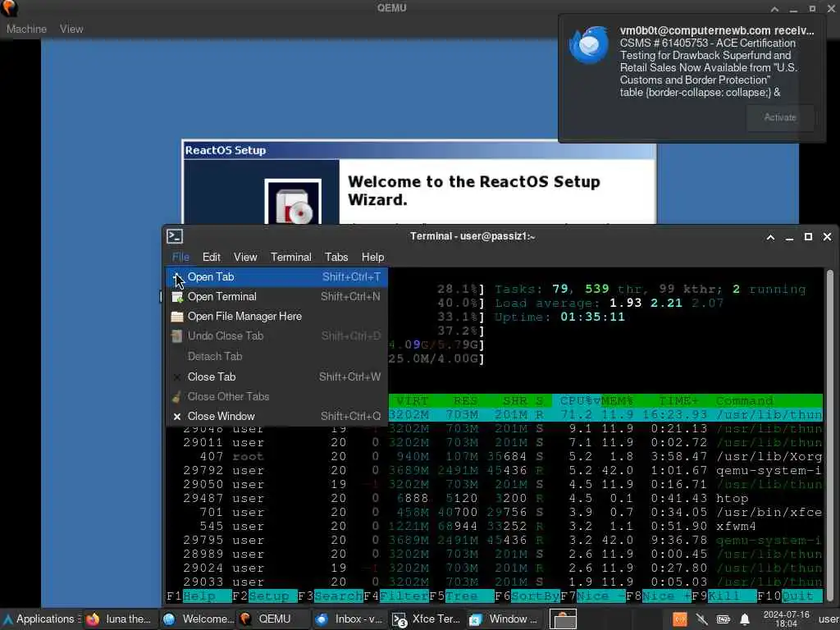Click TIME+ column header in htop

(x=678, y=400)
